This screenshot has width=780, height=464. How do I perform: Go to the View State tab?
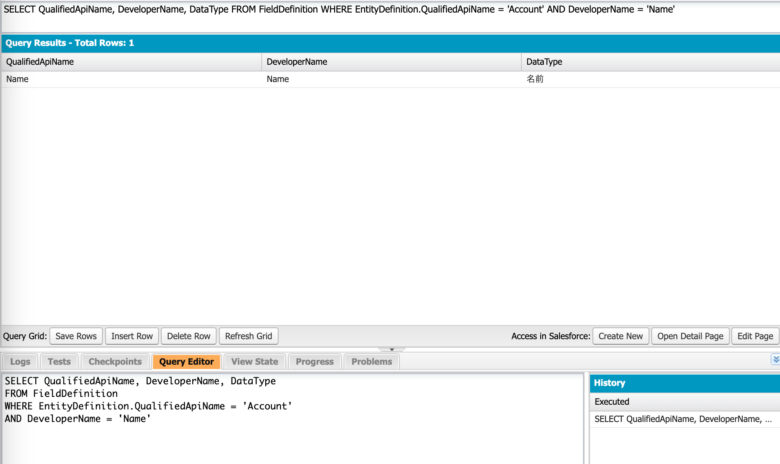click(x=254, y=361)
